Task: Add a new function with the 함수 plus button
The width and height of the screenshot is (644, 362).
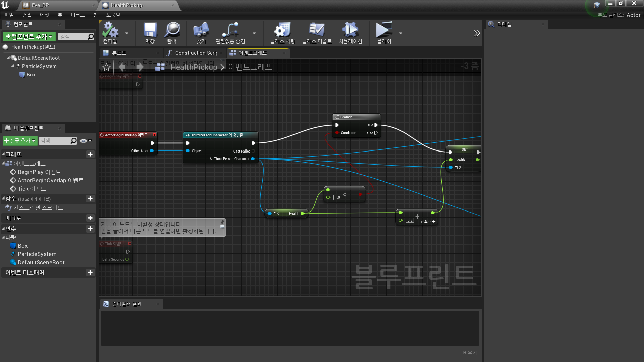Action: (x=90, y=198)
